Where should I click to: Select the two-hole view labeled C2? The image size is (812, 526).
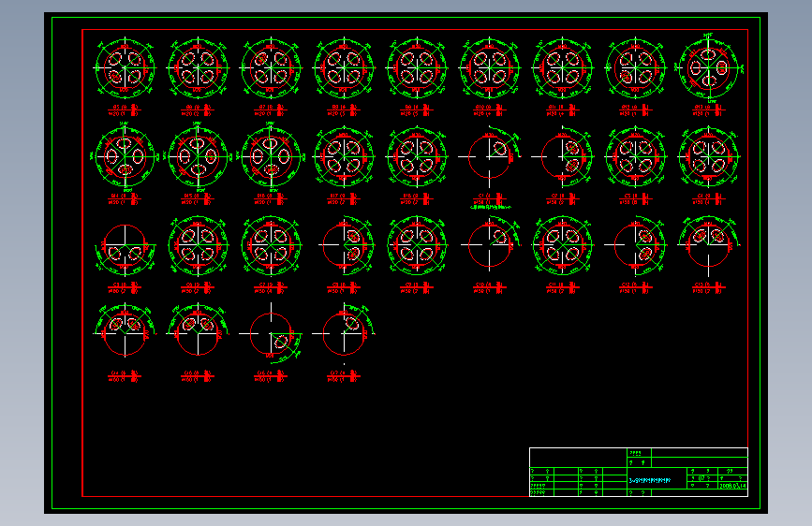coord(562,156)
